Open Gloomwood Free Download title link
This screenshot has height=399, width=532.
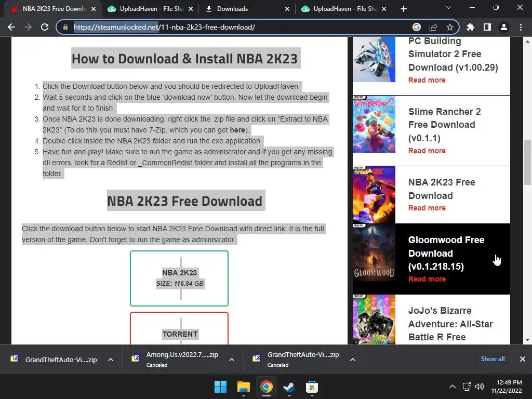446,253
